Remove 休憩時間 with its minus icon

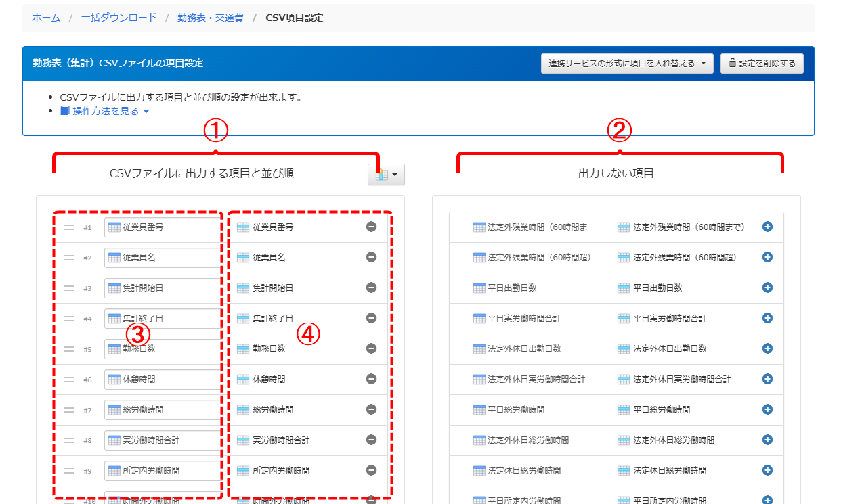(x=371, y=379)
